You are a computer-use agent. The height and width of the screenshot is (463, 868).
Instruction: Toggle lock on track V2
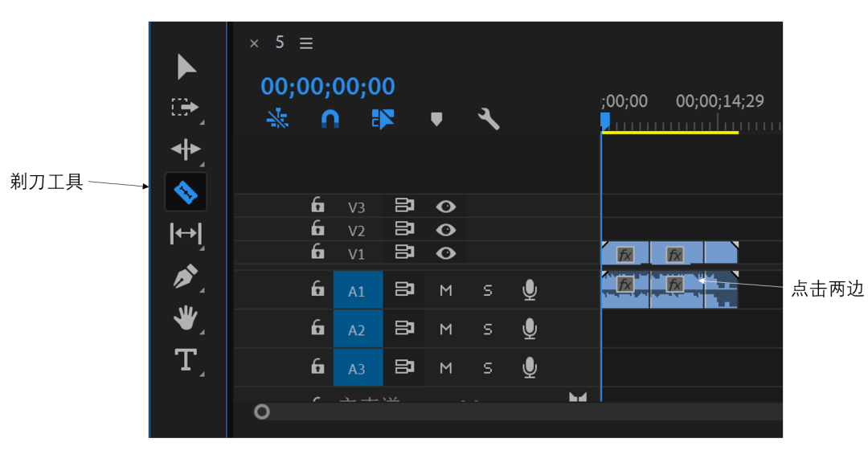(x=317, y=228)
